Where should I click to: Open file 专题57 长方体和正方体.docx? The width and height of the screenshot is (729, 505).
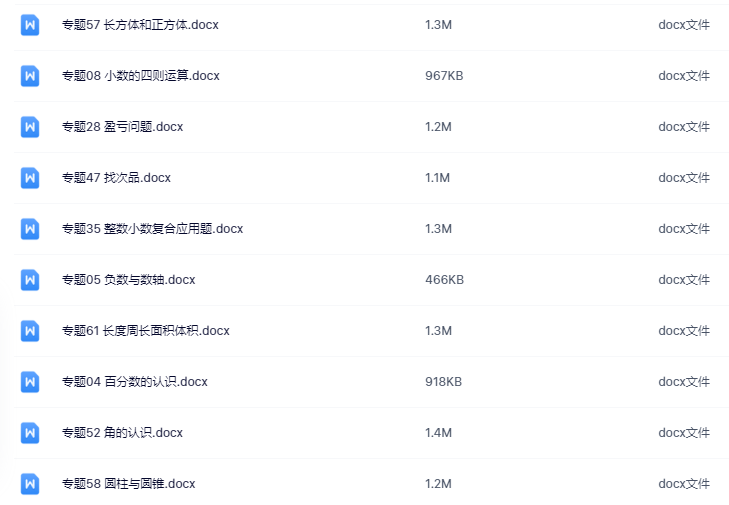pyautogui.click(x=140, y=25)
